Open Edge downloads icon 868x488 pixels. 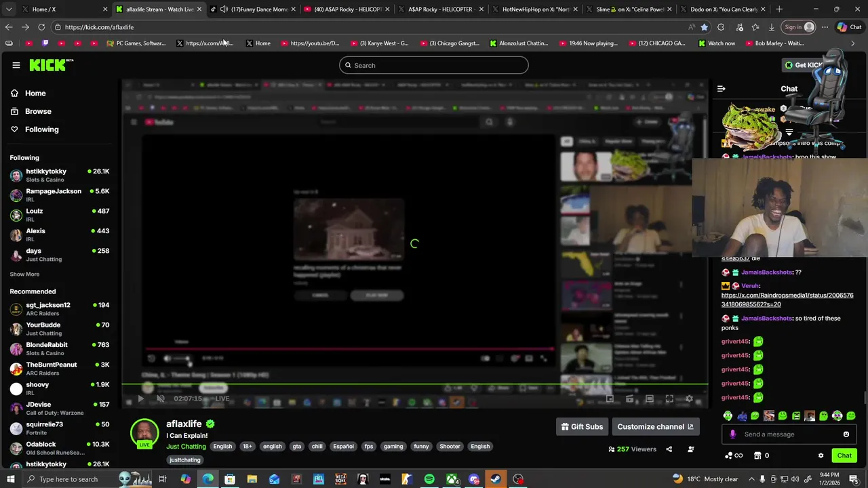772,27
